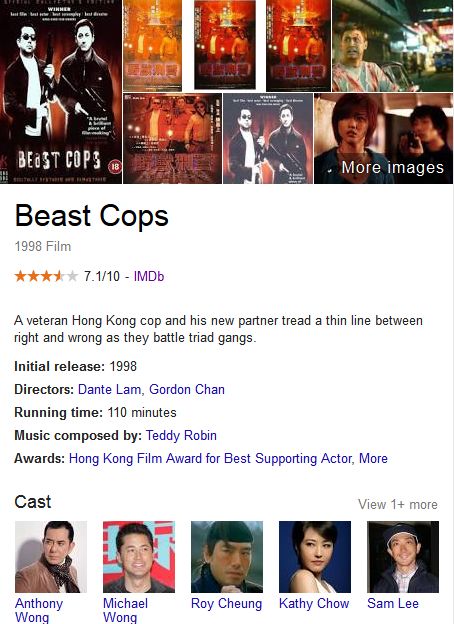Open the large Beast Cops DVD cover image
Image resolution: width=454 pixels, height=624 pixels.
61,92
